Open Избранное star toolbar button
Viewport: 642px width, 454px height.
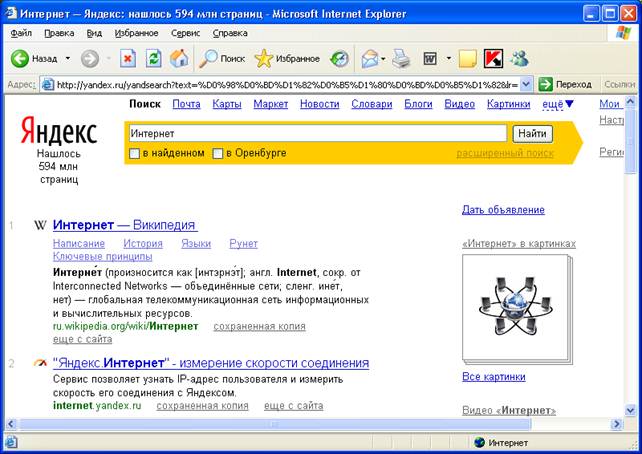pyautogui.click(x=287, y=59)
